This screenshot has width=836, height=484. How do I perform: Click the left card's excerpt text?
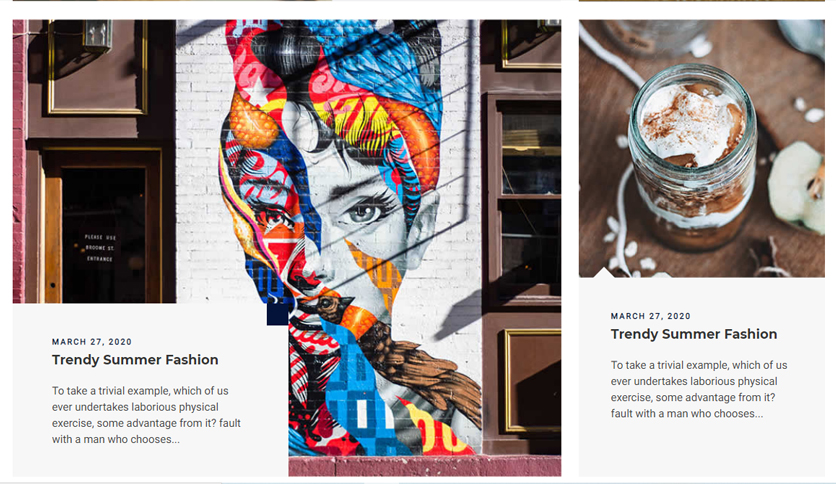(147, 415)
